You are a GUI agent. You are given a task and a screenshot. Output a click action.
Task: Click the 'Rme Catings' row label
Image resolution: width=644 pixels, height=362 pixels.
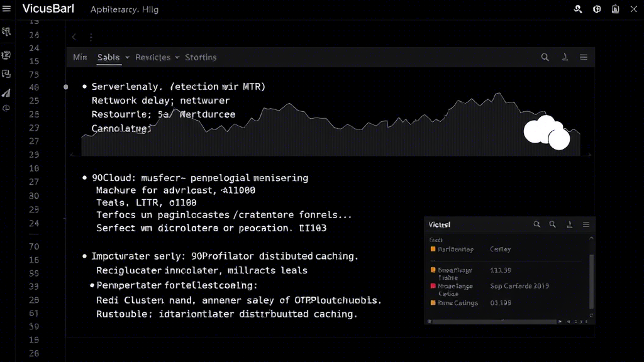(x=458, y=303)
